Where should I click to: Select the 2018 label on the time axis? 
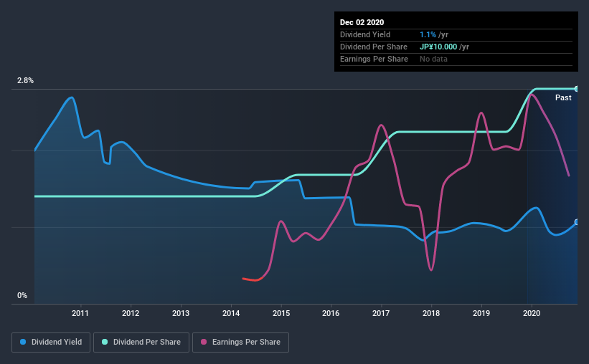[431, 313]
